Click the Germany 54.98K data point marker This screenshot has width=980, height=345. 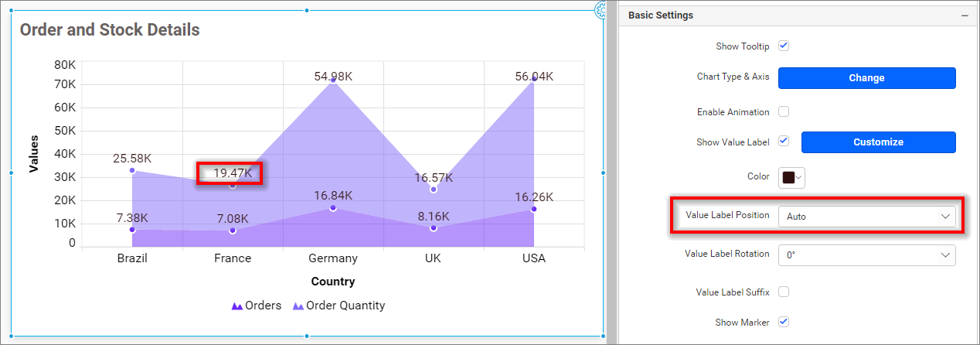pyautogui.click(x=333, y=79)
